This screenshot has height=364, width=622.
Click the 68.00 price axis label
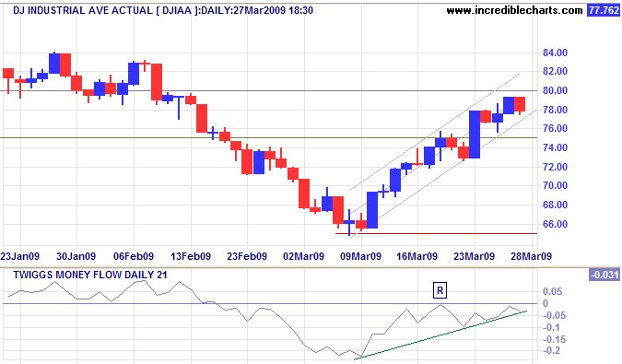[x=555, y=205]
